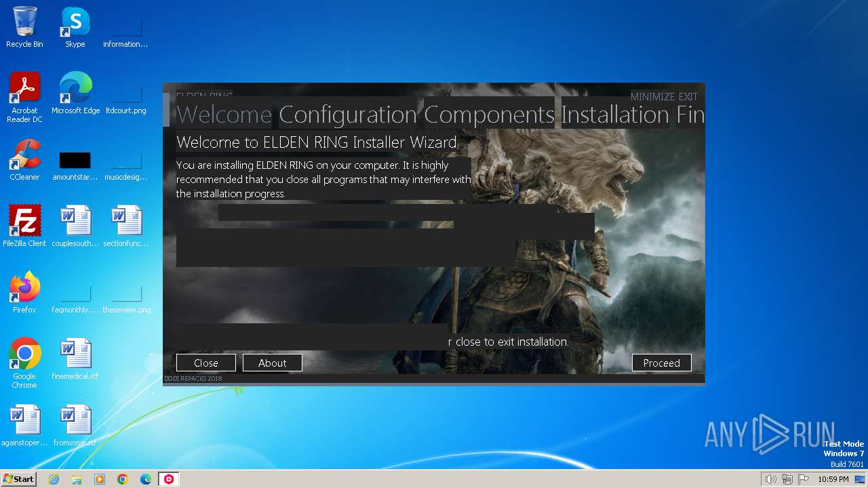
Task: Launch Firefox from the desktop
Action: (24, 293)
